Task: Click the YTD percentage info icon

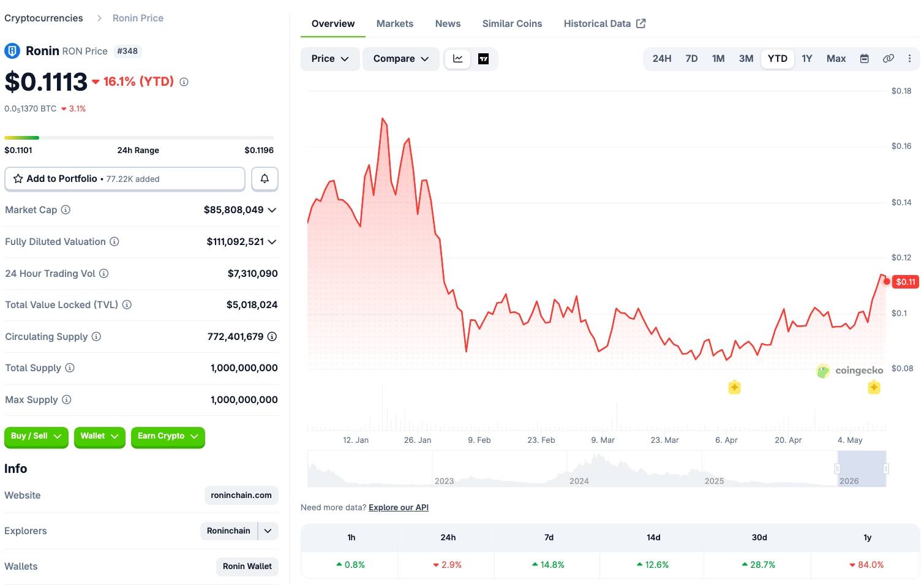Action: pyautogui.click(x=184, y=82)
